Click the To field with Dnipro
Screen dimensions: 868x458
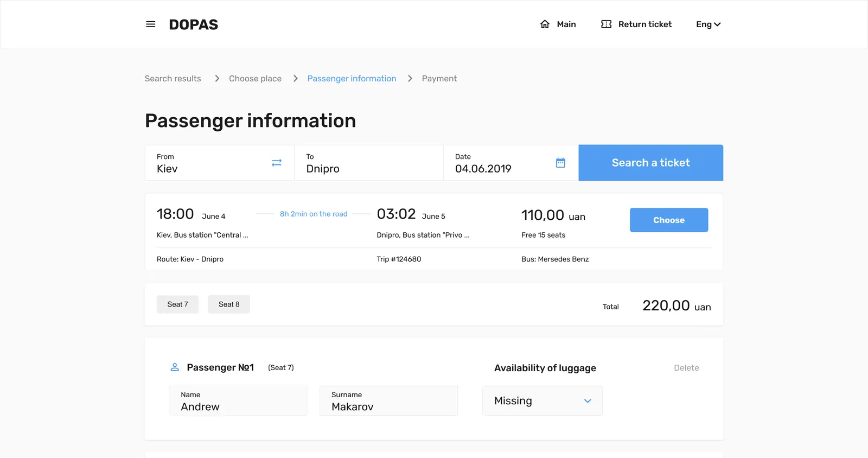click(x=369, y=163)
